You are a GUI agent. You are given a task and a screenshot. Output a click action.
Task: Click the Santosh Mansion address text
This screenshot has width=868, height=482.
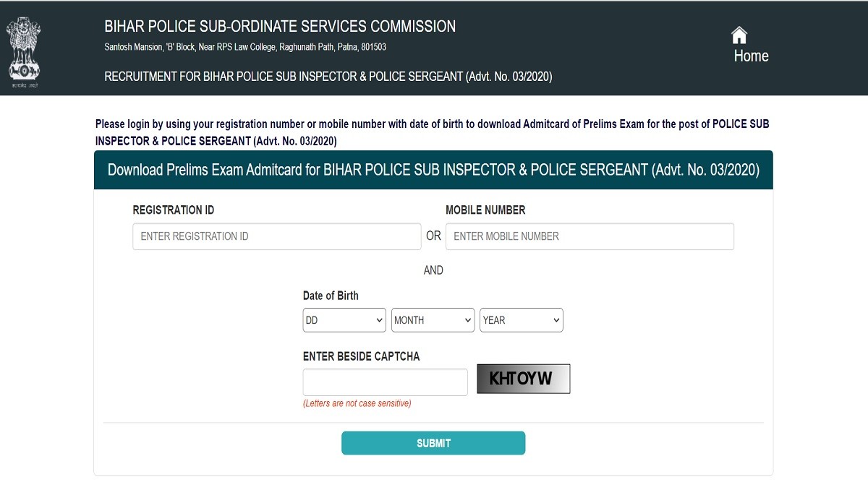[245, 47]
